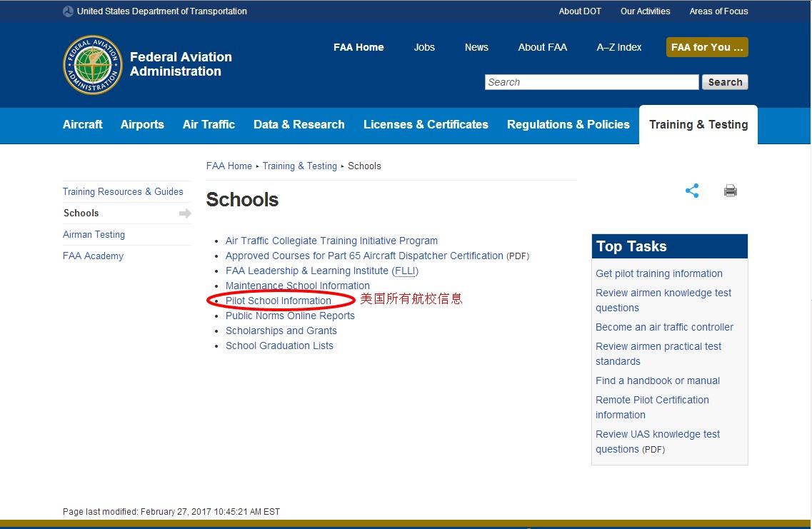Open Airman Testing sidebar link

pyautogui.click(x=94, y=234)
